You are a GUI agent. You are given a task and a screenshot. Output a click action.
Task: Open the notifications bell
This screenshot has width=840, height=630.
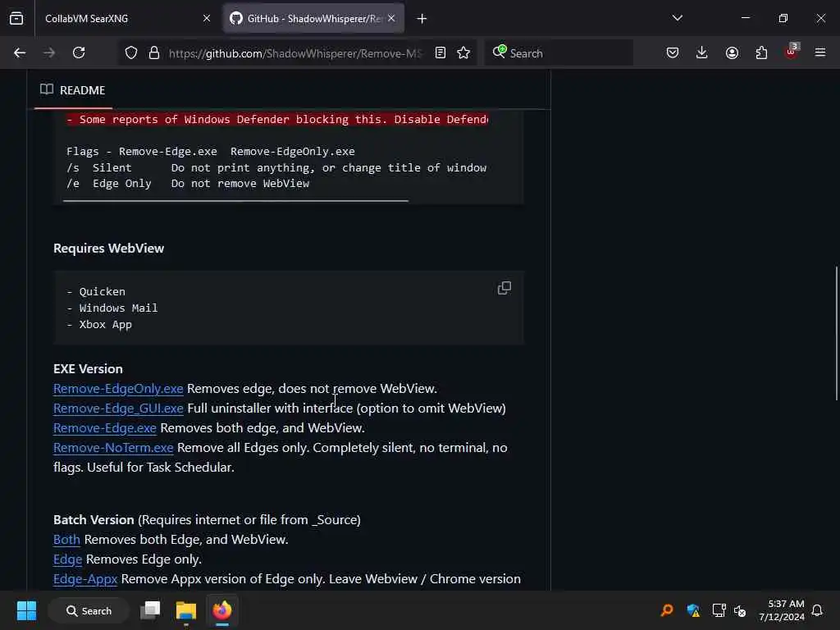[818, 610]
